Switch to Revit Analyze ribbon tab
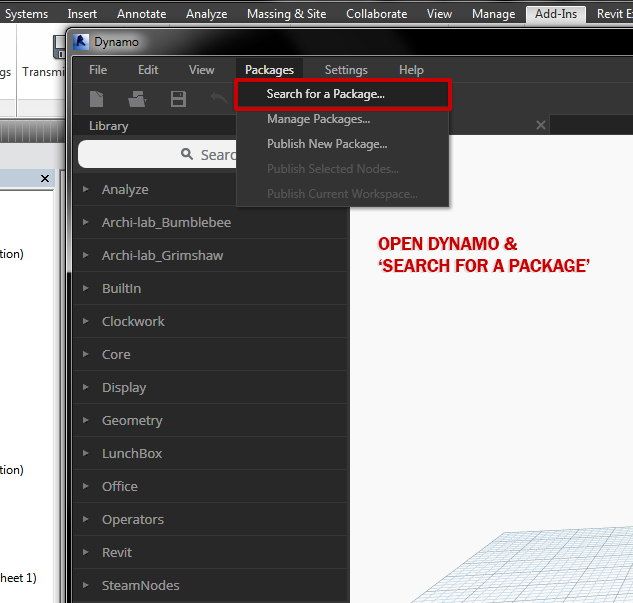Image resolution: width=633 pixels, height=603 pixels. (x=206, y=14)
